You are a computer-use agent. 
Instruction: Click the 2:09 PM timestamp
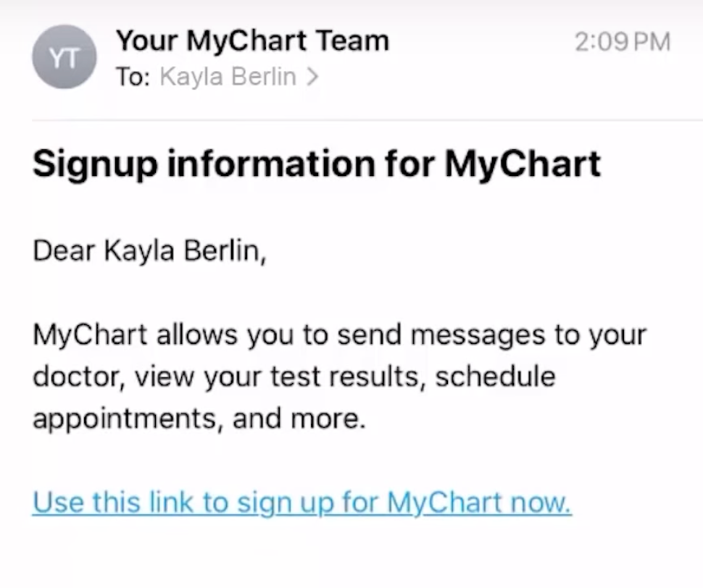coord(622,42)
